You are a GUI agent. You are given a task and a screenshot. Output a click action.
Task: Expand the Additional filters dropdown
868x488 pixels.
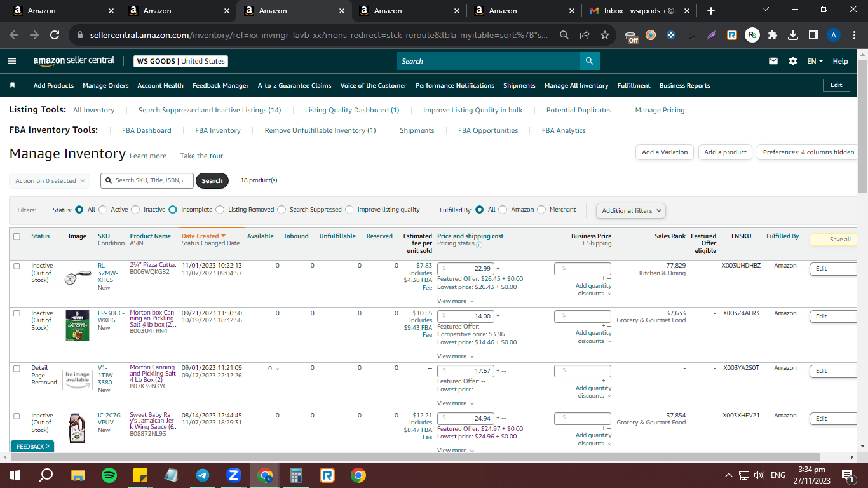[x=631, y=210]
